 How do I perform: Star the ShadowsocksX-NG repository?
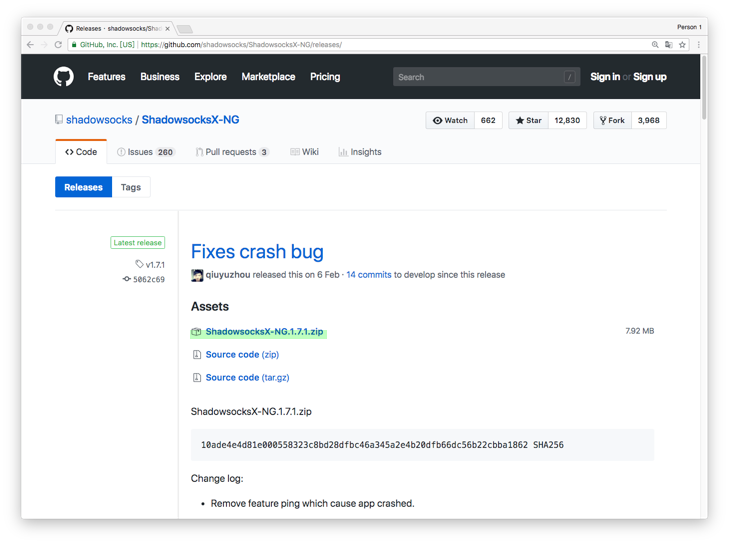[x=529, y=120]
